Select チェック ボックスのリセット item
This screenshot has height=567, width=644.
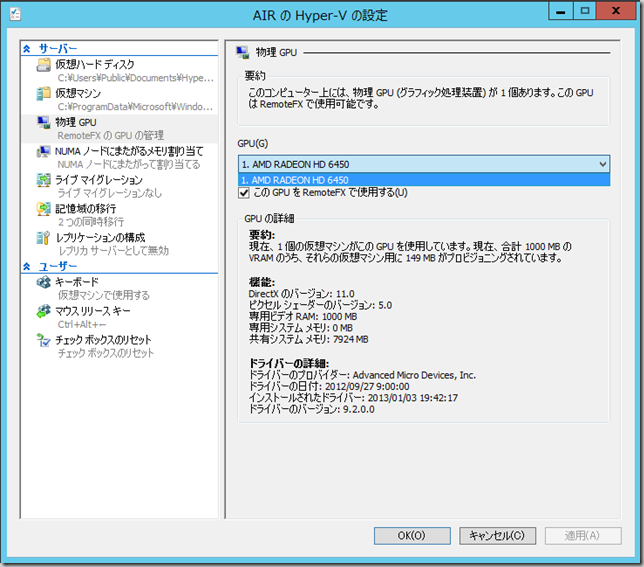[120, 346]
